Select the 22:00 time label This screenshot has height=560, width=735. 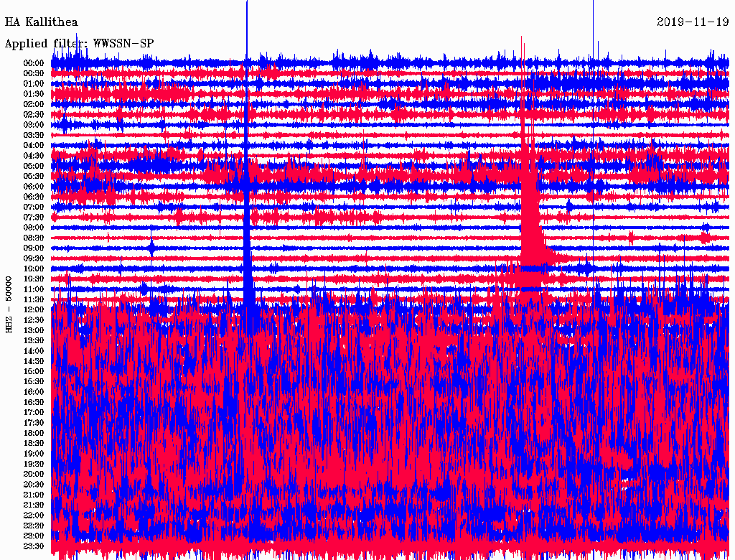(34, 515)
